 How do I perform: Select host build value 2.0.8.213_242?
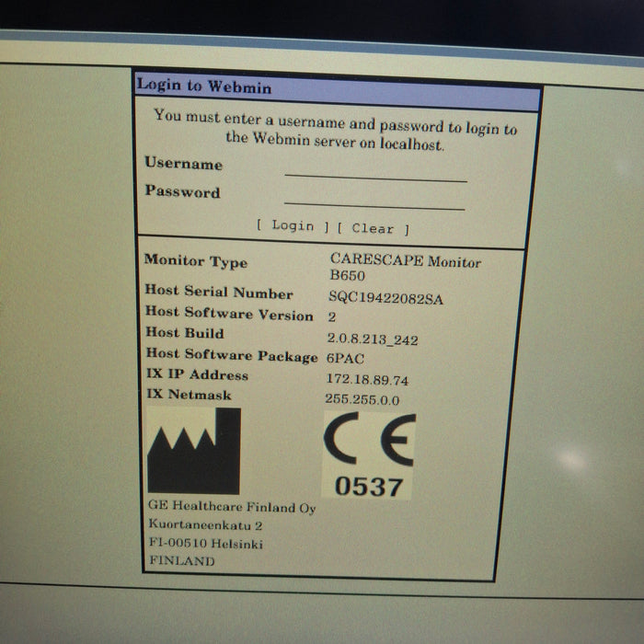[373, 339]
